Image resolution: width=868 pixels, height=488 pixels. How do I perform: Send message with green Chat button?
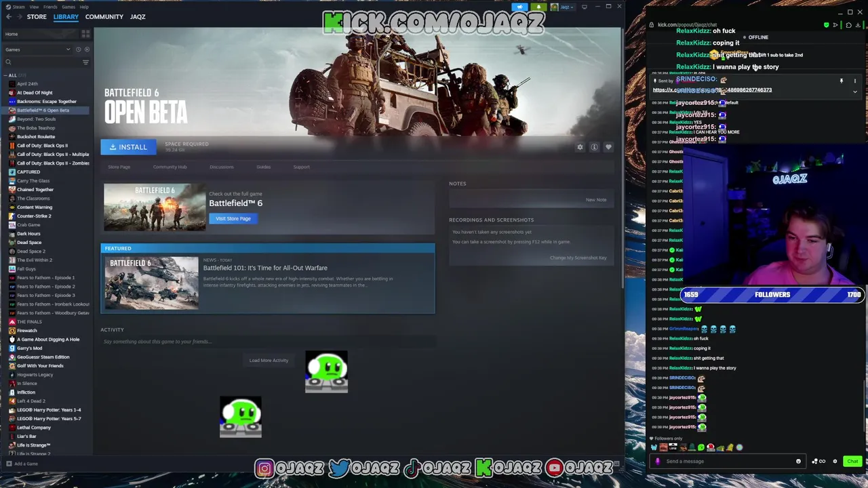[x=852, y=462]
